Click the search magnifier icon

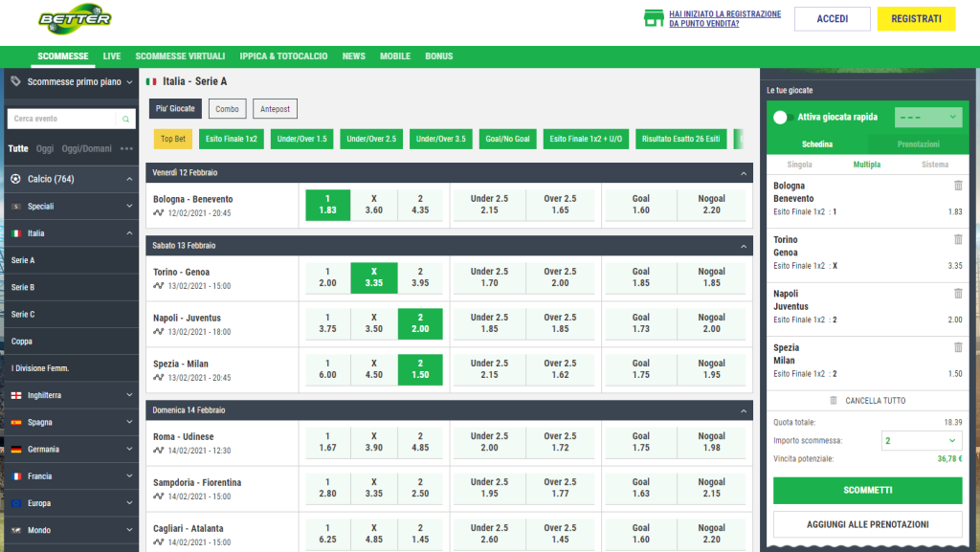click(125, 119)
